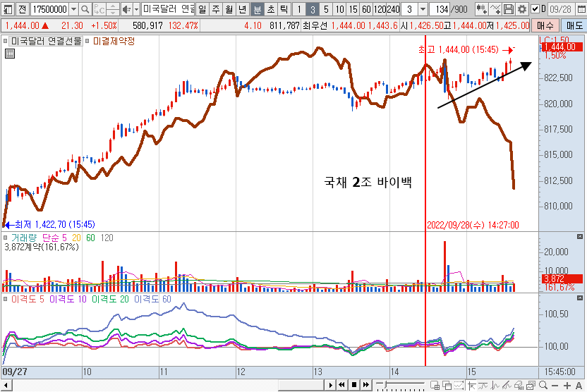
Task: Toggle the D checkbox next to the date
Action: tap(534, 9)
